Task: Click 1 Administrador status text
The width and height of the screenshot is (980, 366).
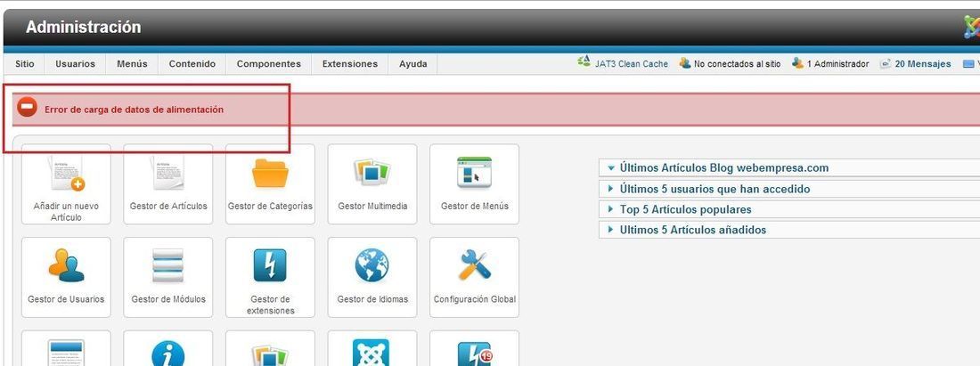Action: (838, 64)
